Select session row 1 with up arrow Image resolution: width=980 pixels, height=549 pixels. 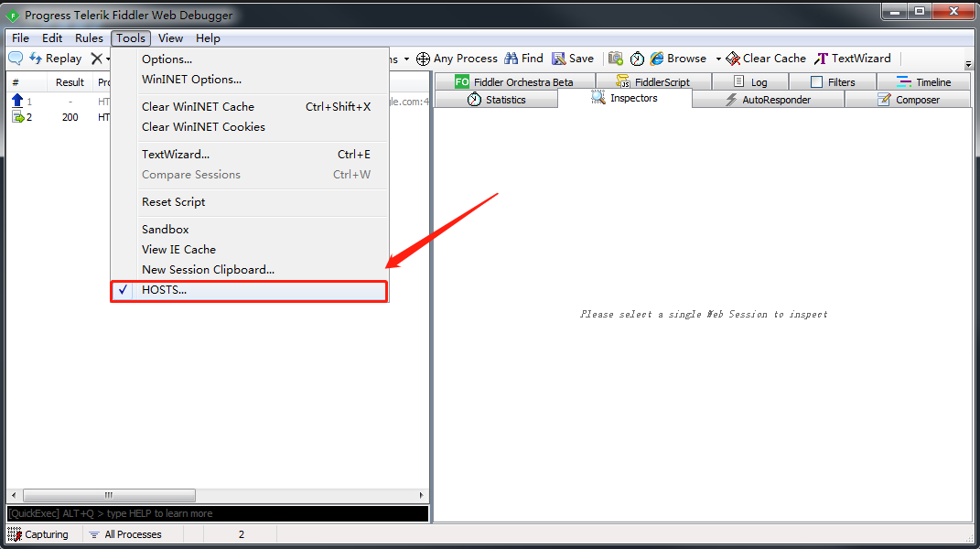coord(60,102)
